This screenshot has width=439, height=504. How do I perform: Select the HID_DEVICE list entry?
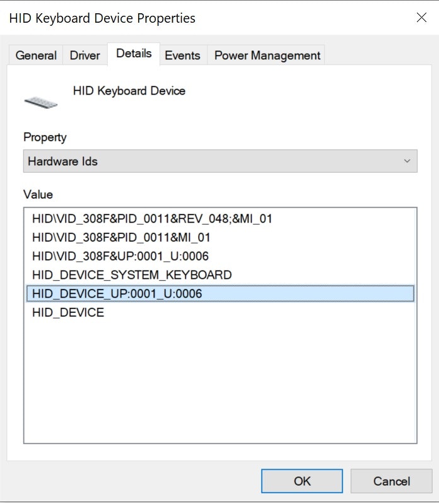click(68, 312)
